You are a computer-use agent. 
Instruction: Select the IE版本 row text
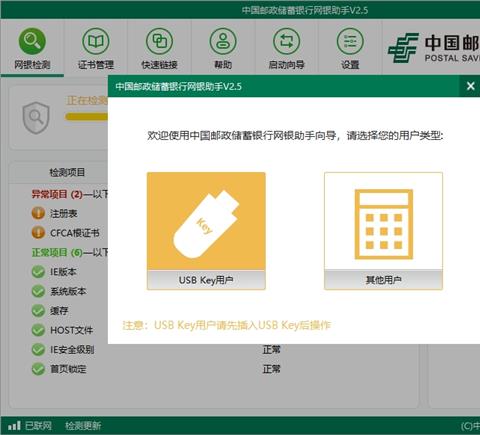[x=63, y=272]
